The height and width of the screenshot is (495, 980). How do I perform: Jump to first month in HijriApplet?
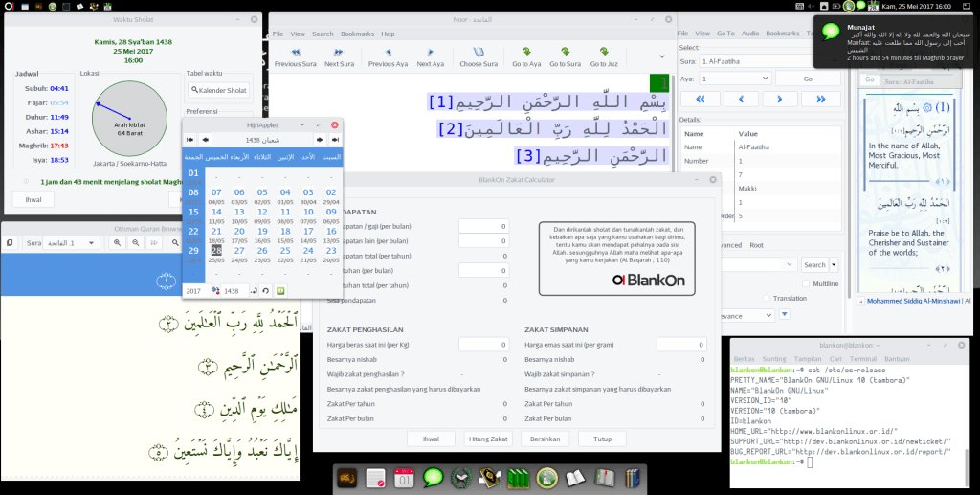[189, 140]
